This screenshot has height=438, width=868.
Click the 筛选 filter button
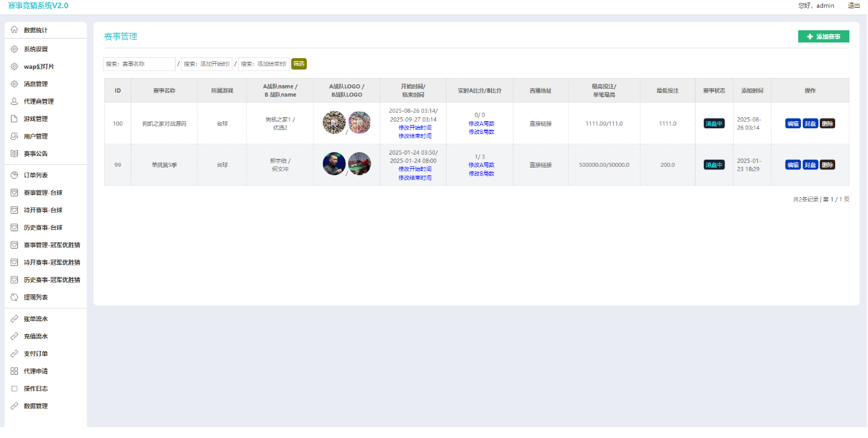[299, 64]
